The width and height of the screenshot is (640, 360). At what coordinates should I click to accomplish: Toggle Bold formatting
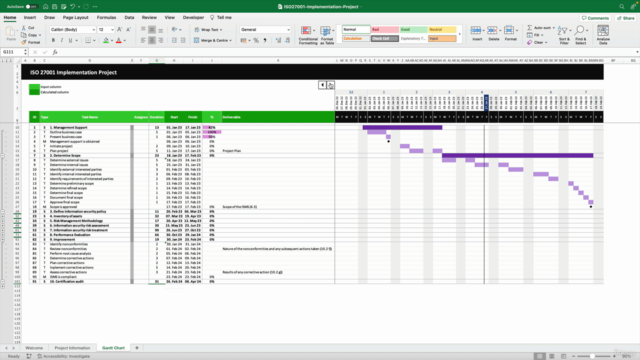point(53,40)
